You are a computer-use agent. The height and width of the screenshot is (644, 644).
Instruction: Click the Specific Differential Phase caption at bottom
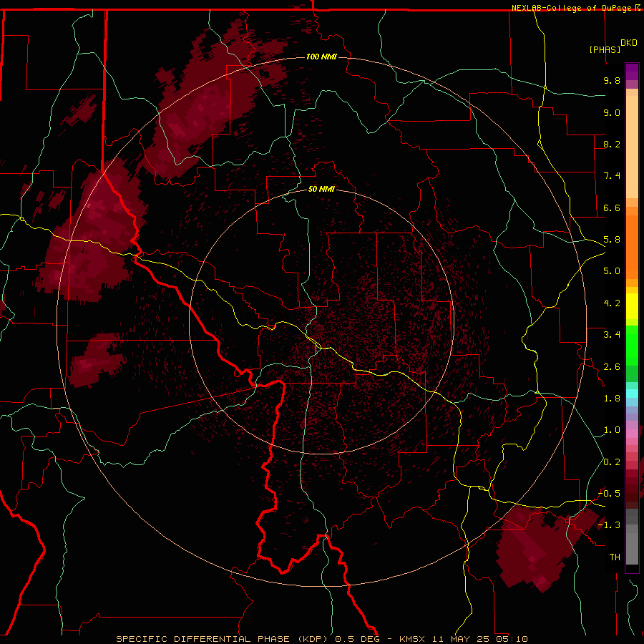click(321, 639)
